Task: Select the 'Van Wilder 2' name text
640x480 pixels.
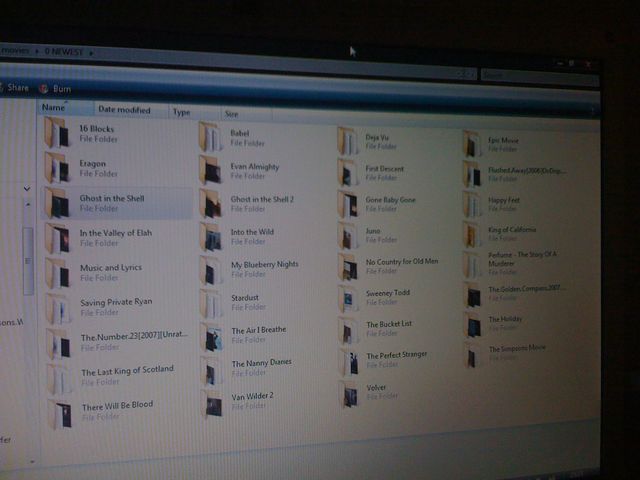Action: 252,396
